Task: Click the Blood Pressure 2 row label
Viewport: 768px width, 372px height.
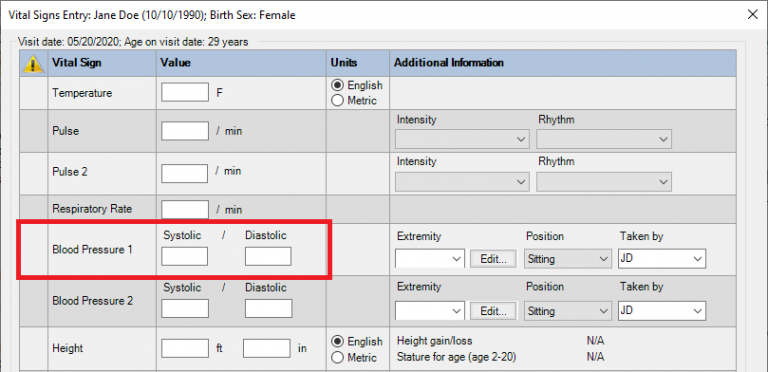Action: coord(93,301)
